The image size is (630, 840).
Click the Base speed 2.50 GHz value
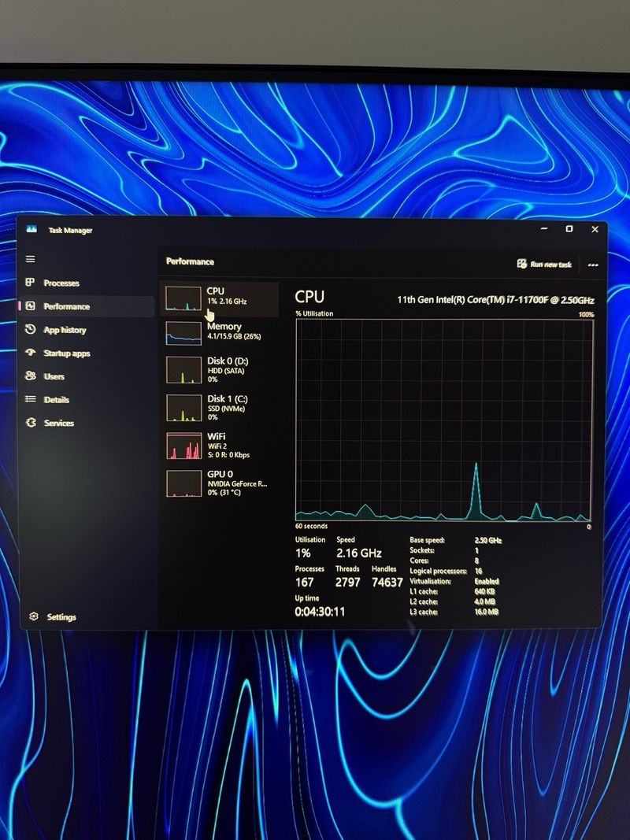(488, 541)
